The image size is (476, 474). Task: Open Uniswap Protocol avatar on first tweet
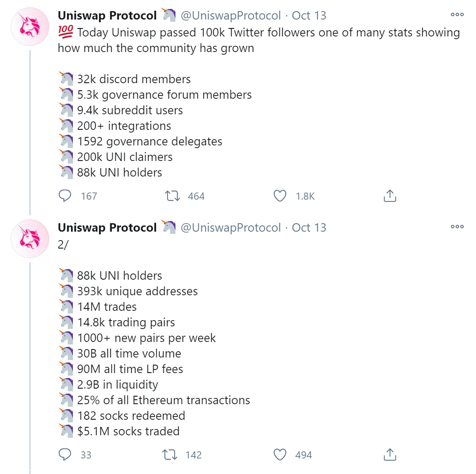(30, 27)
